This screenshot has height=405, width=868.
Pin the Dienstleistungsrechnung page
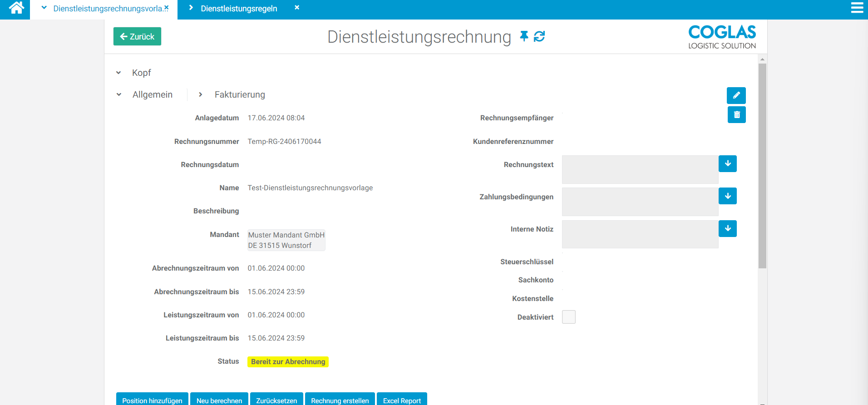pos(524,36)
